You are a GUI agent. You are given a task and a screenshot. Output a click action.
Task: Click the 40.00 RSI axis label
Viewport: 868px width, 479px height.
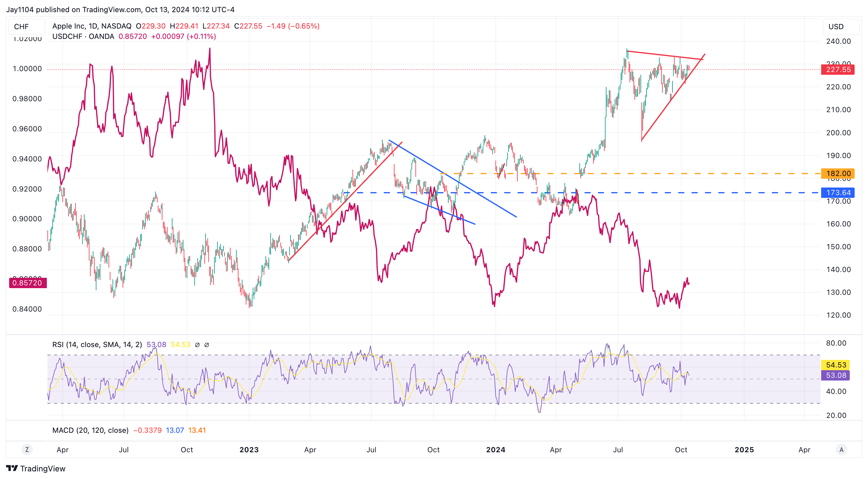(836, 391)
